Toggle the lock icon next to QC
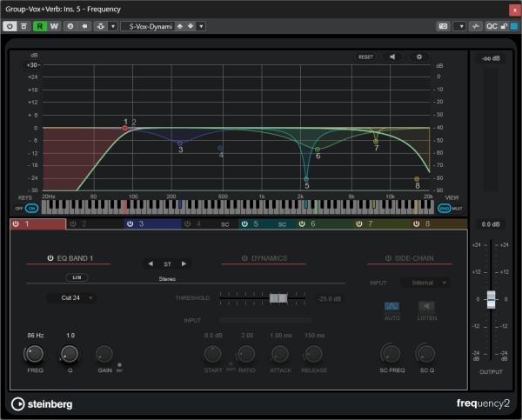 point(504,26)
